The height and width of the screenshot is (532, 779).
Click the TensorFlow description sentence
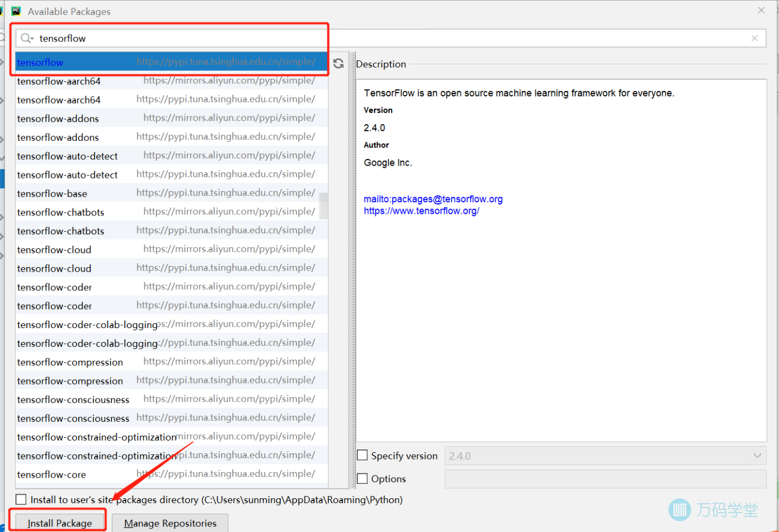519,93
